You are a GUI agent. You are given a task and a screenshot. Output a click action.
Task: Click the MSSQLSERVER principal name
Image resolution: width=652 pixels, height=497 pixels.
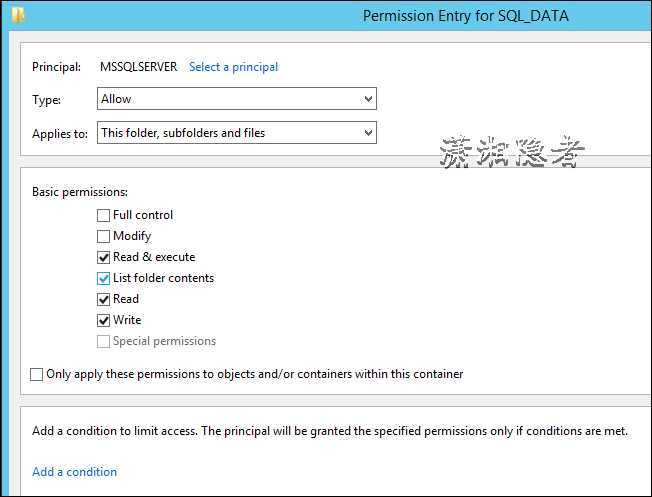[138, 67]
